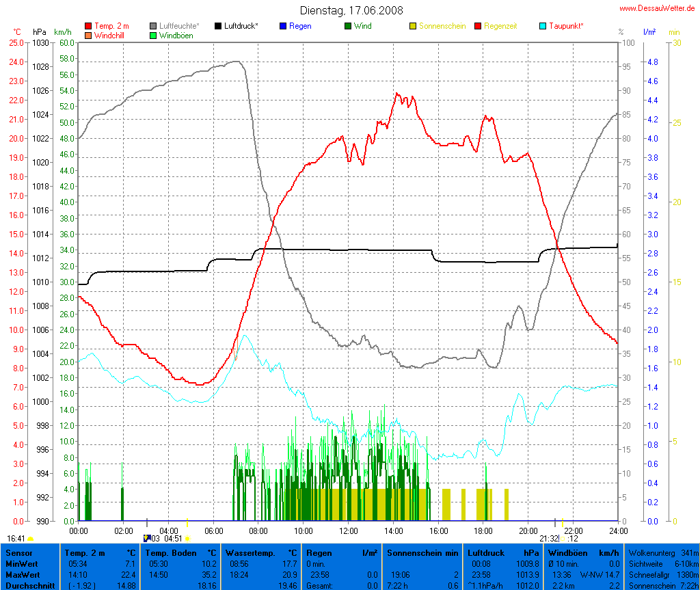Screen dimensions: 700x590
Task: Click the orange Windchill legend square
Action: 88,35
